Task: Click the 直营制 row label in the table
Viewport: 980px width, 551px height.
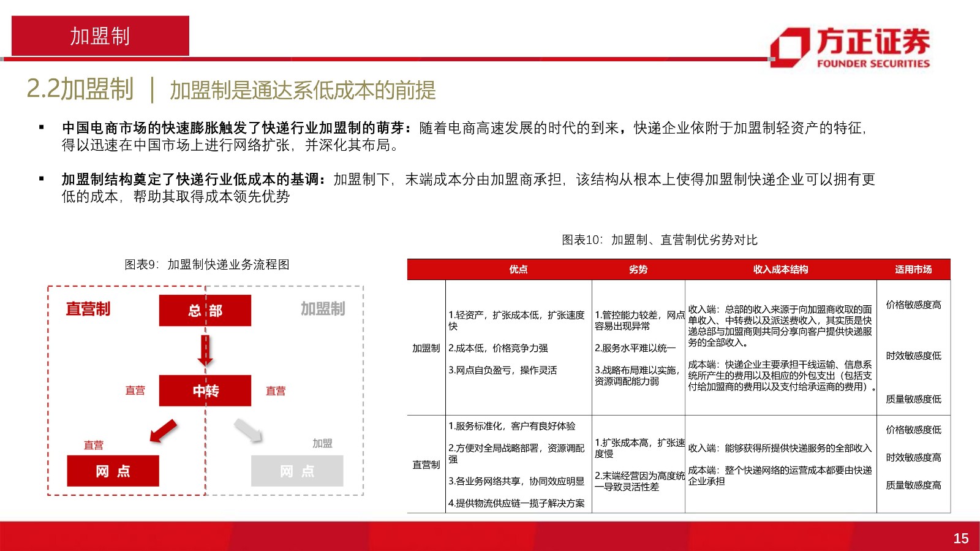Action: click(x=426, y=465)
